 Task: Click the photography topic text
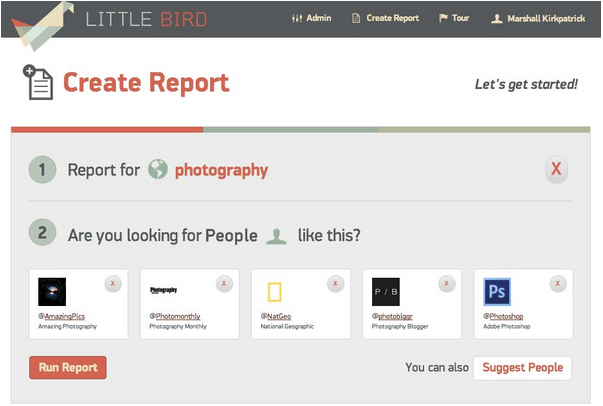click(222, 170)
